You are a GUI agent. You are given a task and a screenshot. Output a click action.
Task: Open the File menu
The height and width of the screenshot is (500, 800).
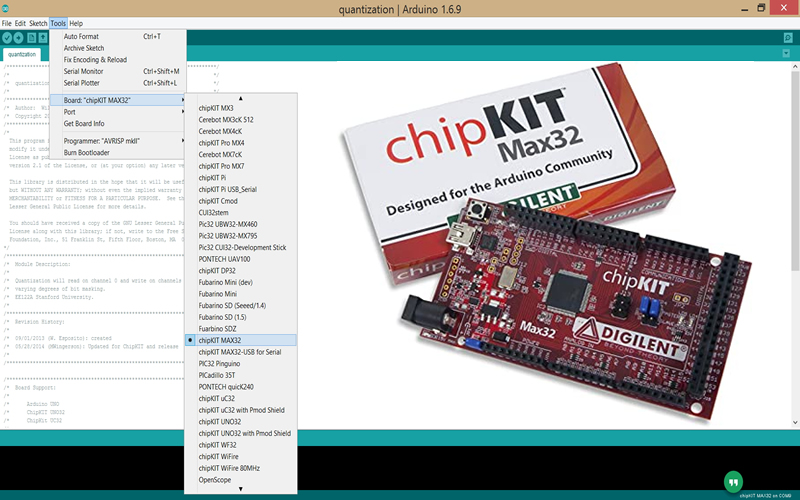tap(7, 23)
